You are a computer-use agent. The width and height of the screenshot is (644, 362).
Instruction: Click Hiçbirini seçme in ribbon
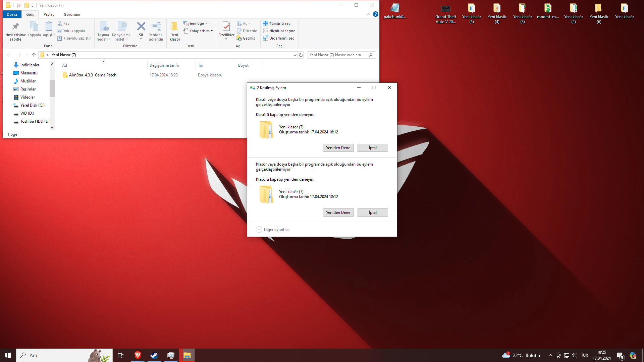pyautogui.click(x=279, y=31)
